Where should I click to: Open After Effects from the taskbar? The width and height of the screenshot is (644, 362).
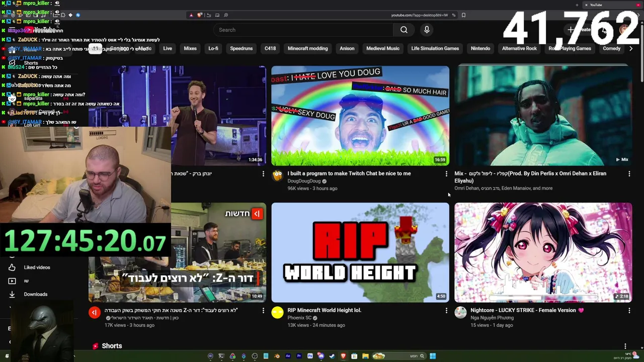[x=288, y=356]
